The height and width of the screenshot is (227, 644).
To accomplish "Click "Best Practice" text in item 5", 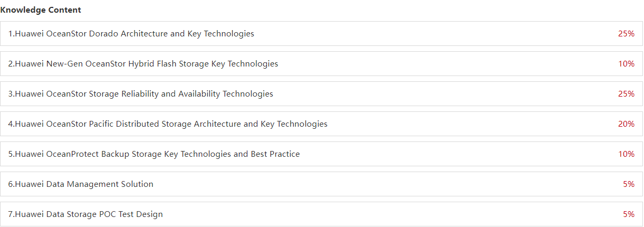I will coord(275,154).
